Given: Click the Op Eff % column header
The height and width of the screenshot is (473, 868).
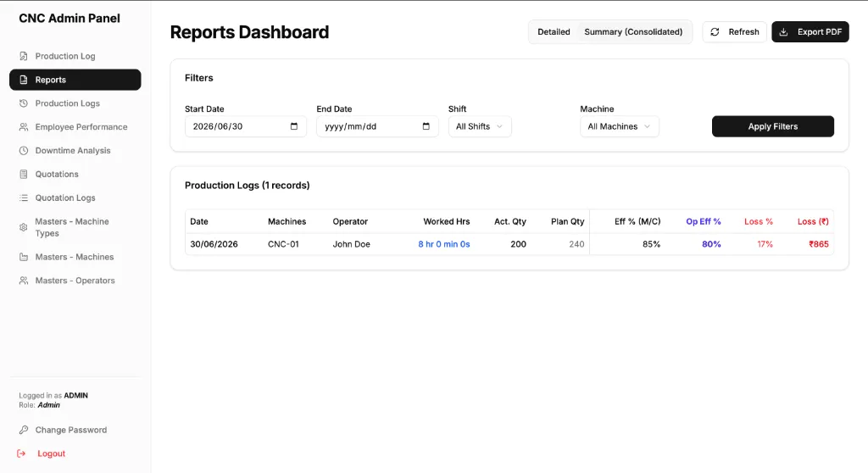Looking at the screenshot, I should pos(703,221).
